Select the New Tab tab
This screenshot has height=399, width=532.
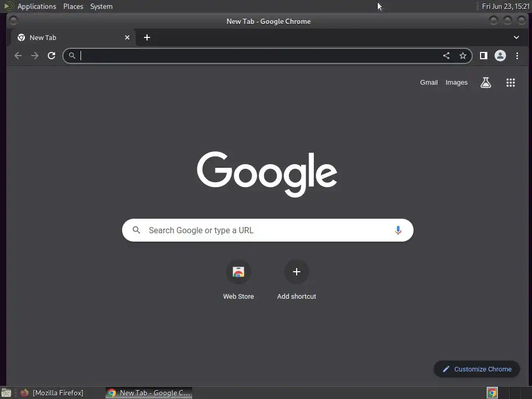coord(73,37)
